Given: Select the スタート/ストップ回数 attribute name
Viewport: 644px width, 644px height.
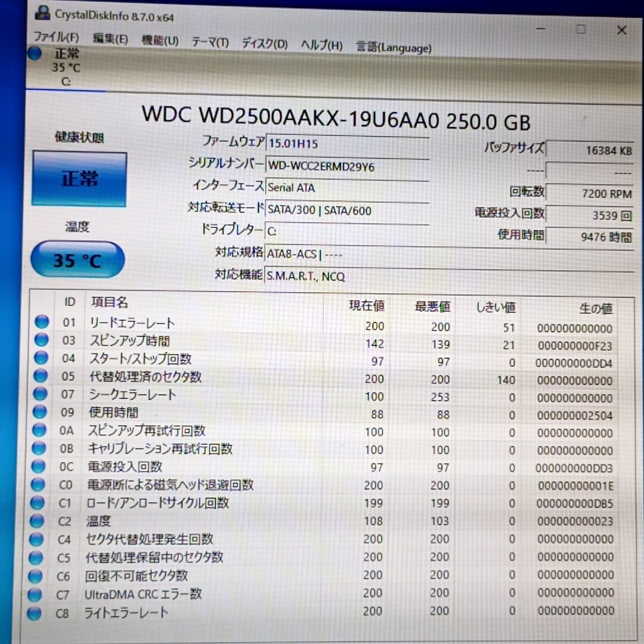Looking at the screenshot, I should coord(141,359).
